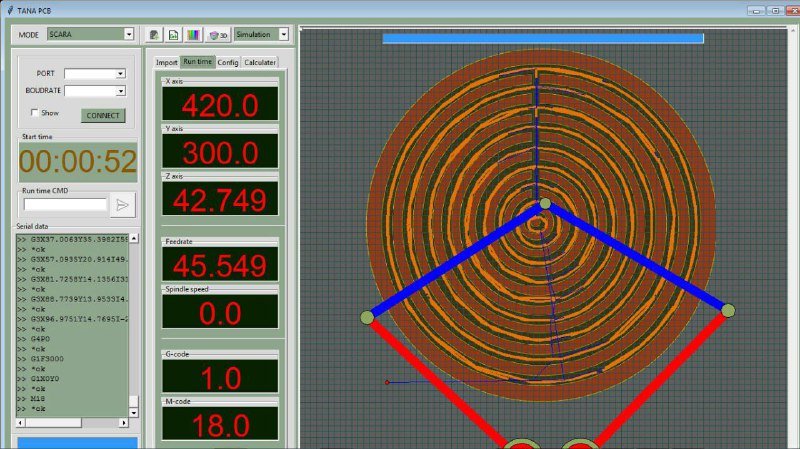Screen dimensions: 800x449
Task: Switch to the Import tab
Action: point(166,62)
